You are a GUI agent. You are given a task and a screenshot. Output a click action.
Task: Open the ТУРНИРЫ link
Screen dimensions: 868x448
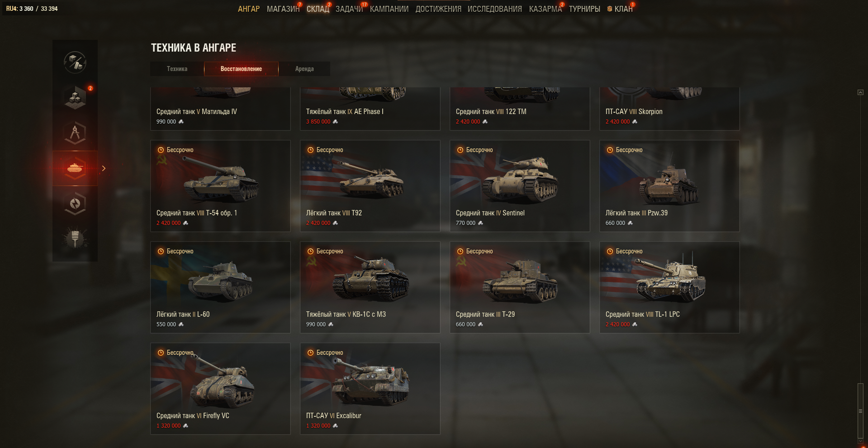click(584, 9)
